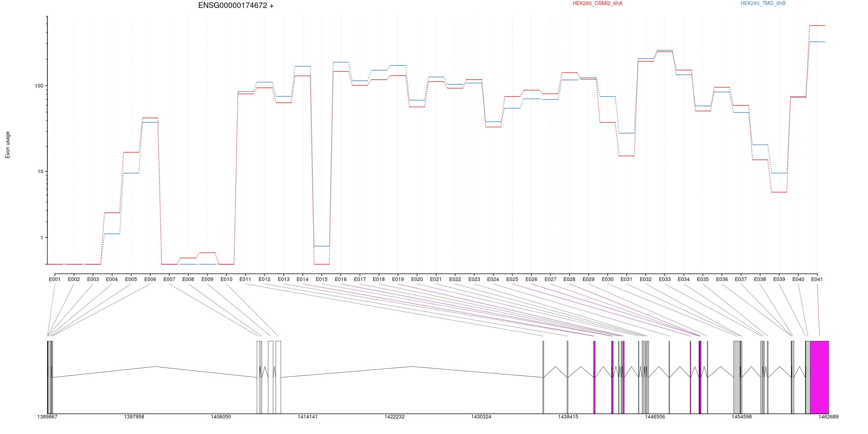
Task: Click exon label E018
Action: tap(379, 279)
